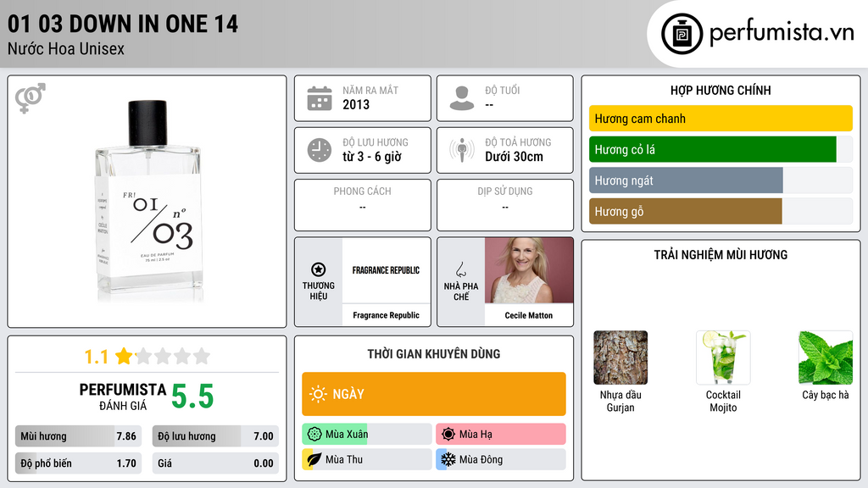Click the Nhựa dầu Gurjan caption
Viewport: 868px width, 488px height.
(620, 401)
